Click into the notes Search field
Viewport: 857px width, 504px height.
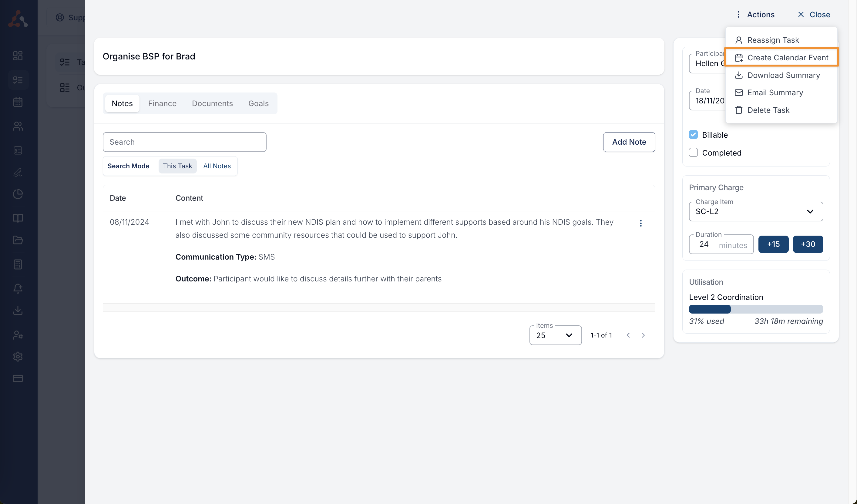coord(184,142)
